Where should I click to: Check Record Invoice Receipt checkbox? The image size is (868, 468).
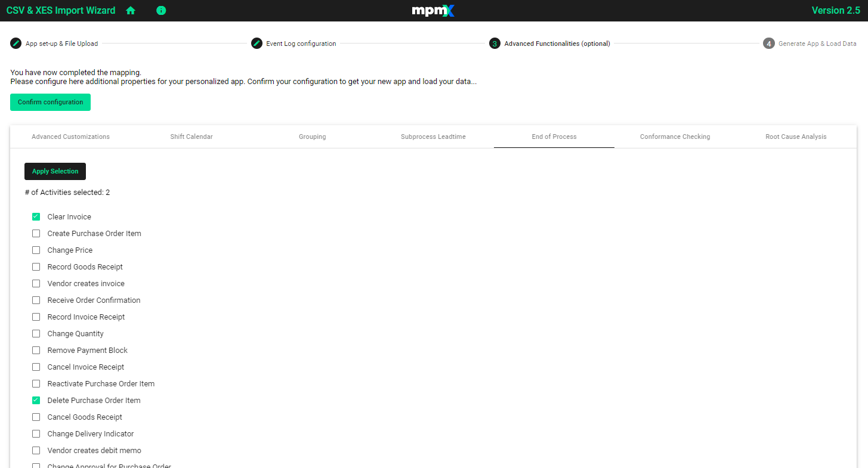36,317
